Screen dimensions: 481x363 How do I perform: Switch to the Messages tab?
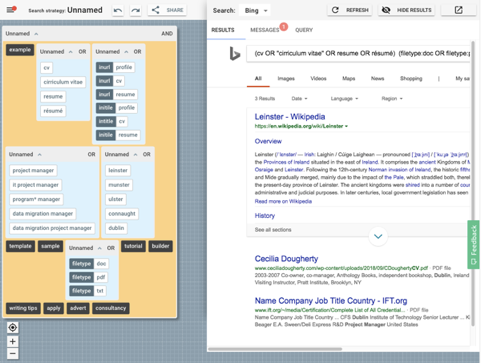265,30
